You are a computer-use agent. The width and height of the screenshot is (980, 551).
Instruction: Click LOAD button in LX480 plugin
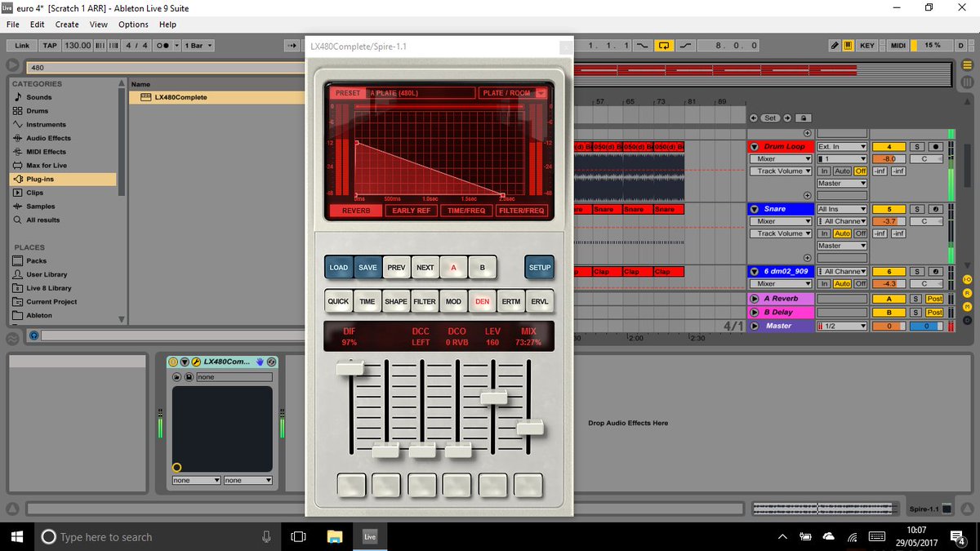pyautogui.click(x=338, y=268)
